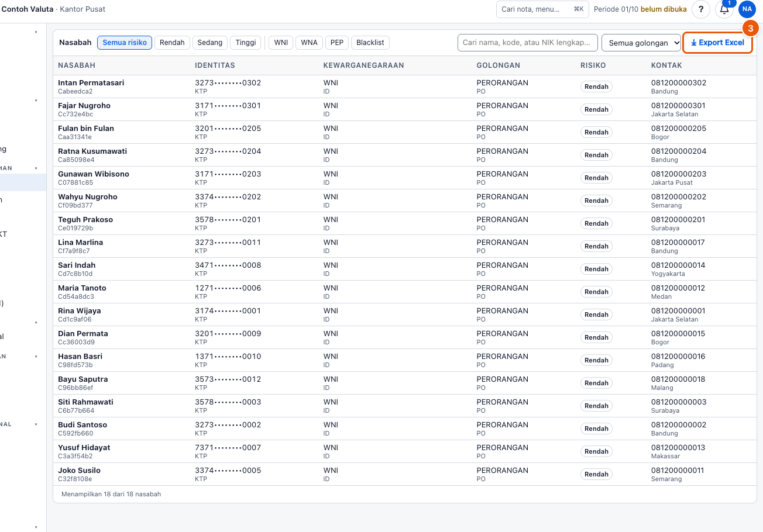The width and height of the screenshot is (763, 532).
Task: Collapse the topmost sidebar section arrow
Action: pyautogui.click(x=36, y=32)
